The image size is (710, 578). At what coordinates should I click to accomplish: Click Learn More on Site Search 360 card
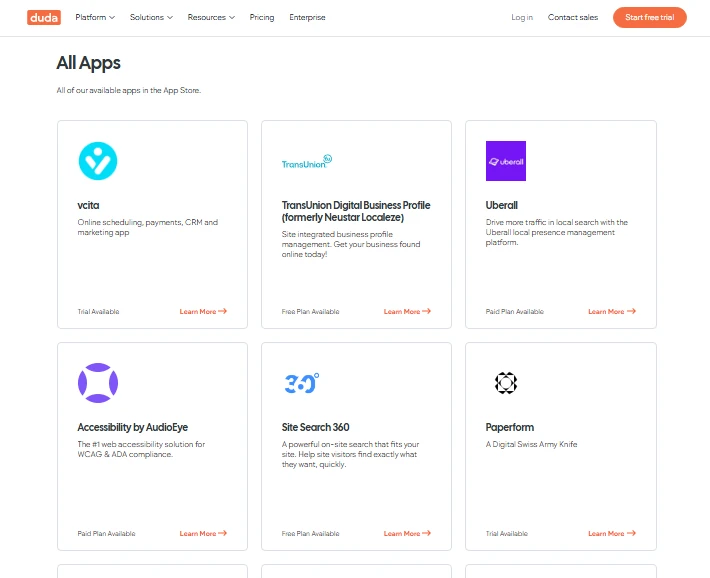click(408, 533)
